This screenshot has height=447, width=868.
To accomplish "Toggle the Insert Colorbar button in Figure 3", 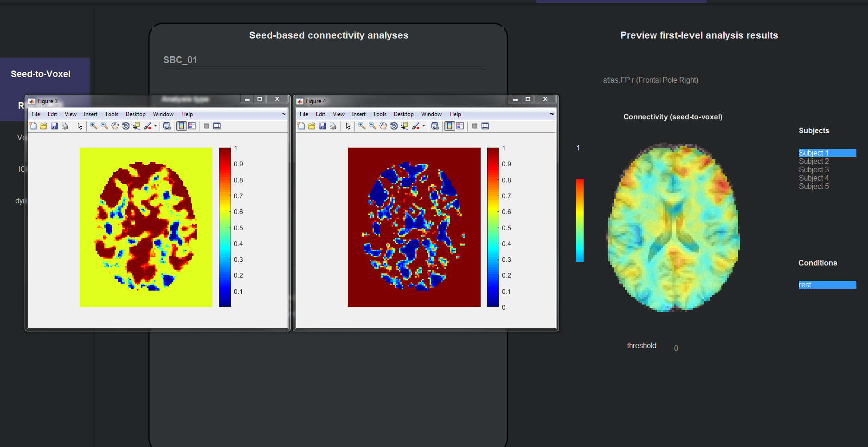I will 181,126.
